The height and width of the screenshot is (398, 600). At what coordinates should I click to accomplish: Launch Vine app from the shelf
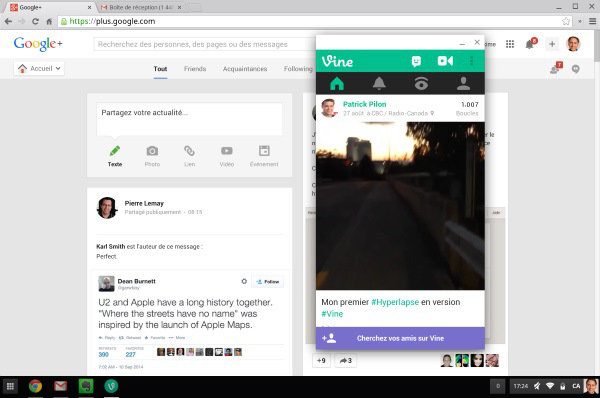[111, 386]
